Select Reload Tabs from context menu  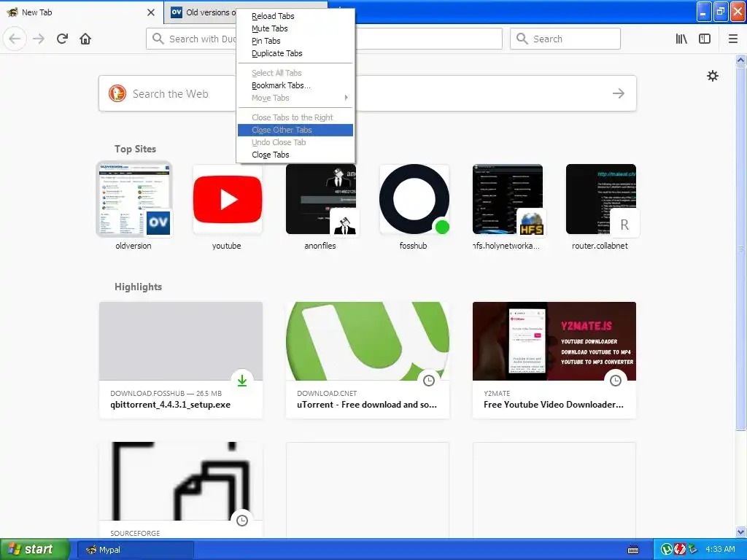(295, 16)
